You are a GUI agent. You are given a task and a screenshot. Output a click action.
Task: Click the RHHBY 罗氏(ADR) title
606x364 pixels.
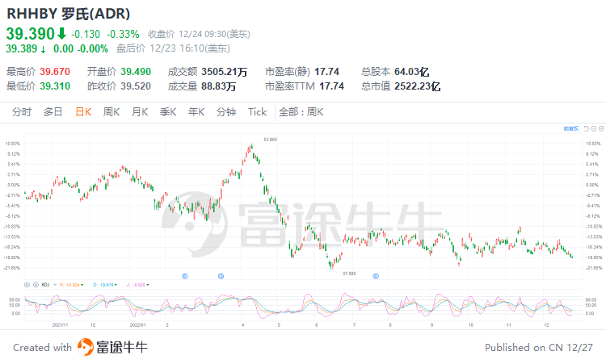pyautogui.click(x=69, y=14)
